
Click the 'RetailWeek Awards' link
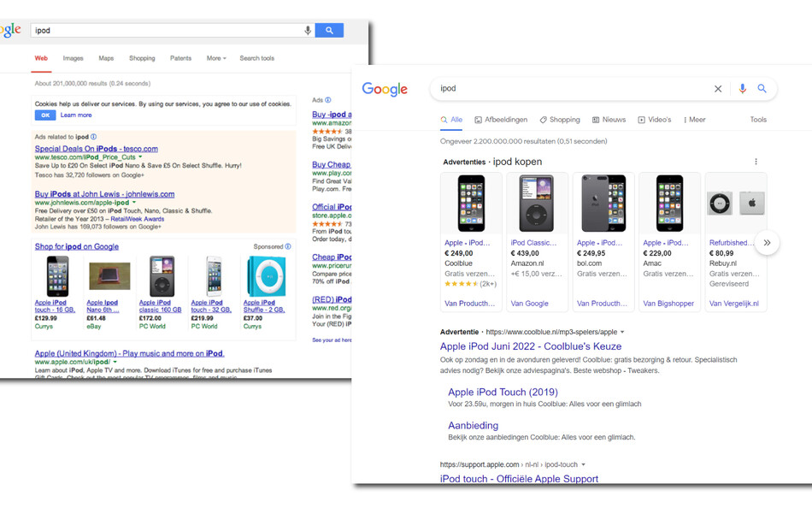[138, 219]
